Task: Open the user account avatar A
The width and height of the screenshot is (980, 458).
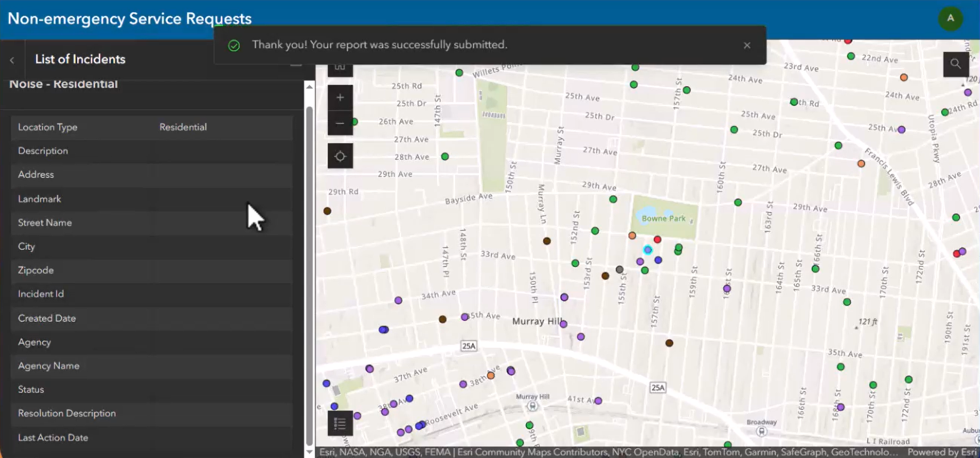Action: click(950, 19)
